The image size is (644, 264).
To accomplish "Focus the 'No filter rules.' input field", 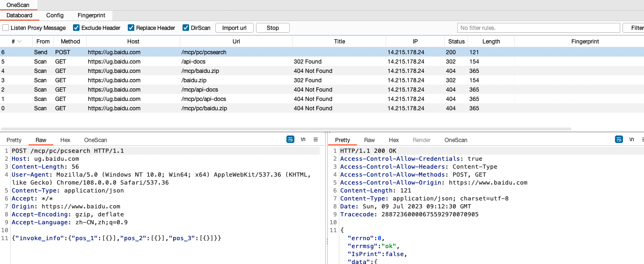I will click(x=539, y=28).
